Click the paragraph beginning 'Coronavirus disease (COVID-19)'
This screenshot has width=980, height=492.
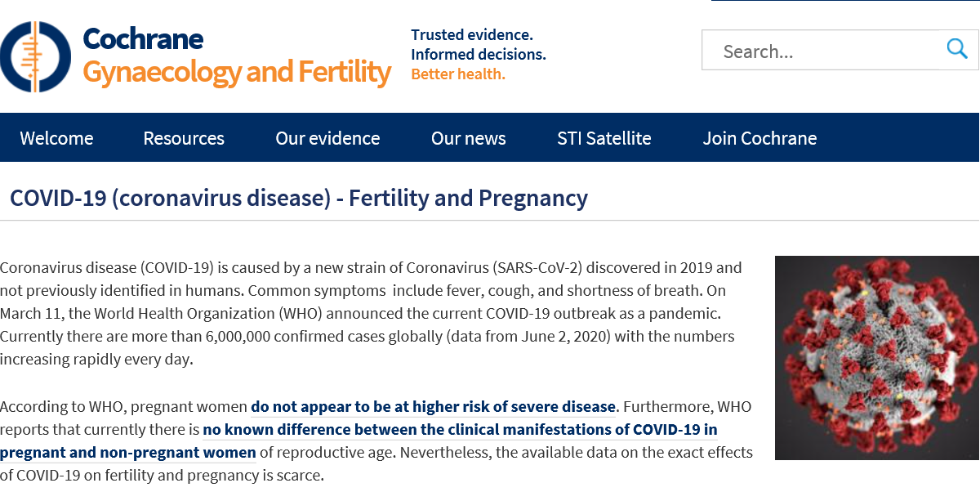pos(372,313)
